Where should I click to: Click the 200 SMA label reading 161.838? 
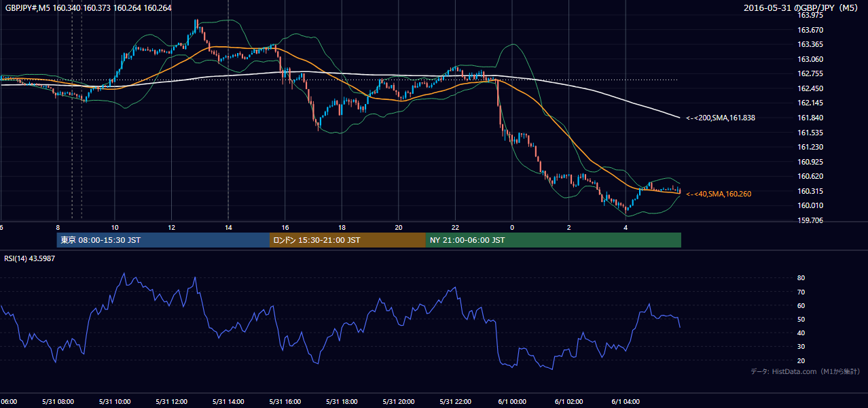(x=721, y=118)
